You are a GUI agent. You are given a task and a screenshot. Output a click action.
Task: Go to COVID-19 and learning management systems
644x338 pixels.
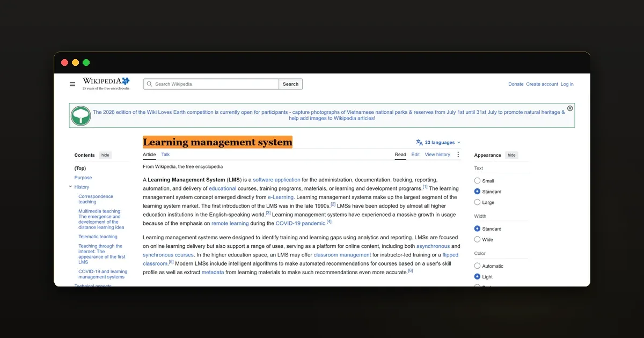click(x=103, y=274)
